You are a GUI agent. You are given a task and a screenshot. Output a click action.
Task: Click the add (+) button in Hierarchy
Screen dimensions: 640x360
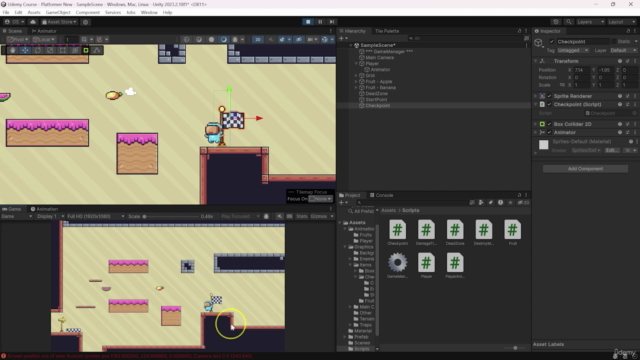pos(342,38)
